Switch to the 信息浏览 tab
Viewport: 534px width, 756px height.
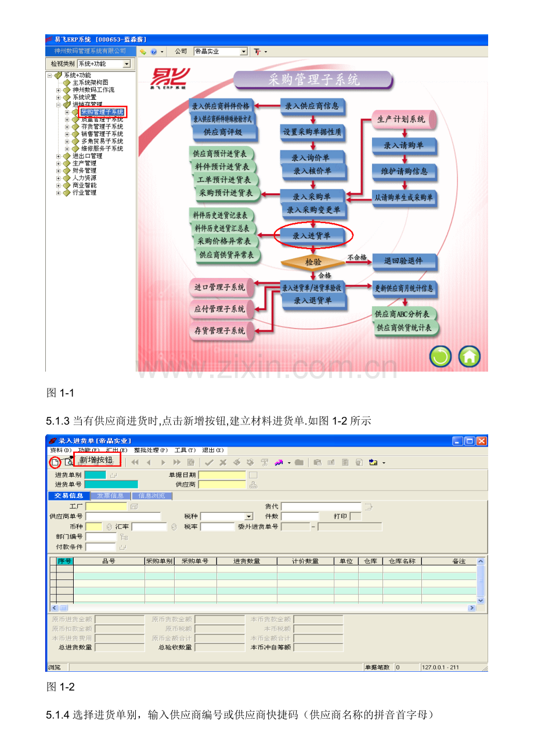[152, 496]
